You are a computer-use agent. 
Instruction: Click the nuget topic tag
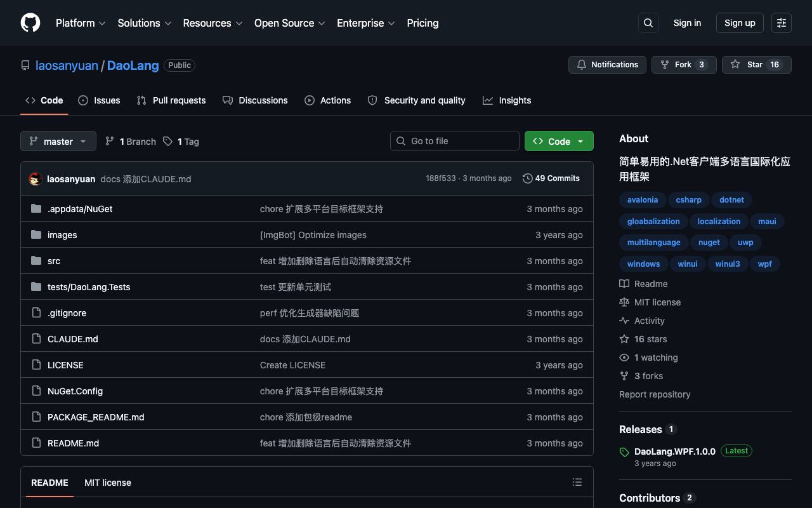pos(709,243)
